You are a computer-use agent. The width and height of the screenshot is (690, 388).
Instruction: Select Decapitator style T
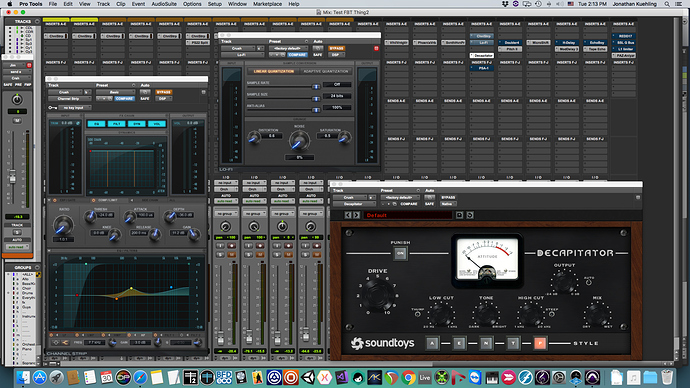coord(513,343)
